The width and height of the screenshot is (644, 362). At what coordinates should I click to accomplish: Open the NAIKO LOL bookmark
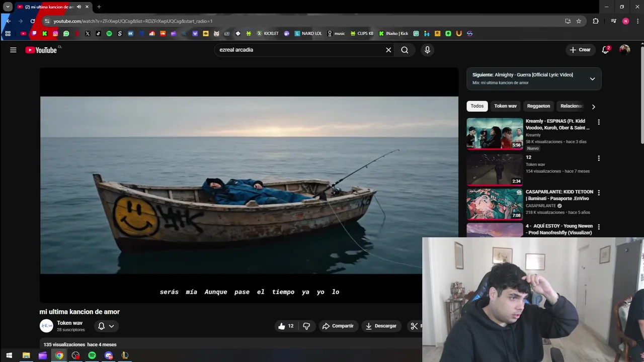[308, 34]
